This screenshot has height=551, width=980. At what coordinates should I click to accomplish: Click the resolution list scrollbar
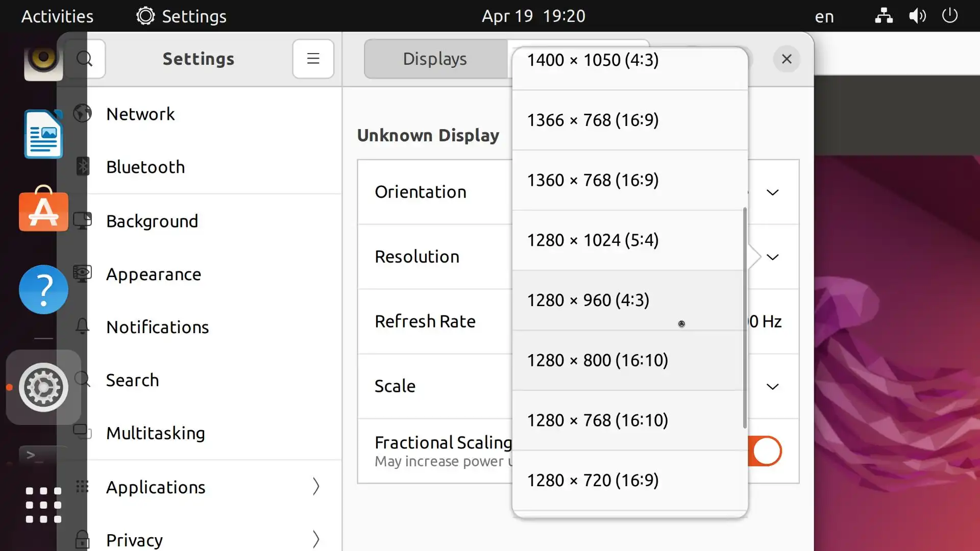pos(745,317)
